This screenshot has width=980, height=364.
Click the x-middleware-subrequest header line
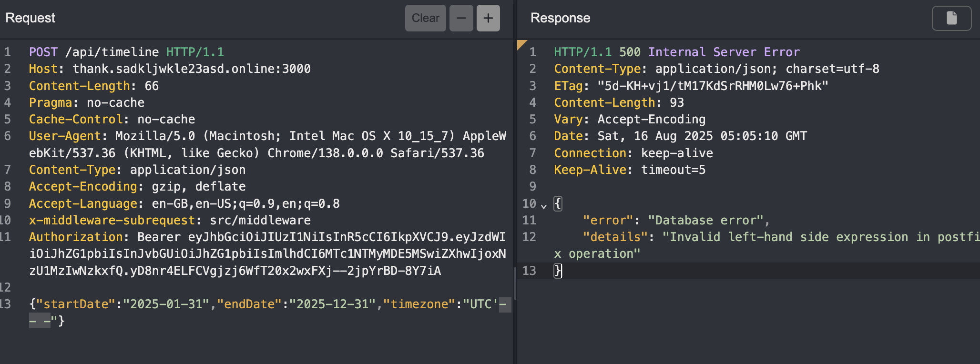pyautogui.click(x=170, y=220)
